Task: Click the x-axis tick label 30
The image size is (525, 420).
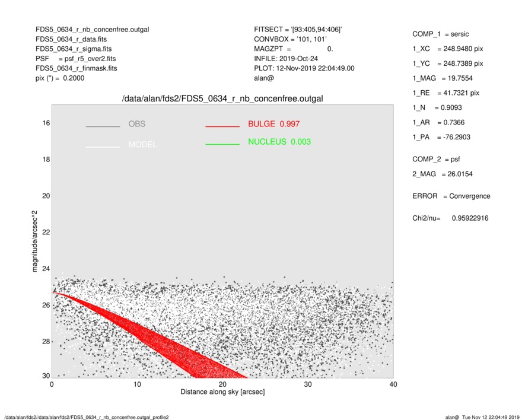Action: (308, 384)
